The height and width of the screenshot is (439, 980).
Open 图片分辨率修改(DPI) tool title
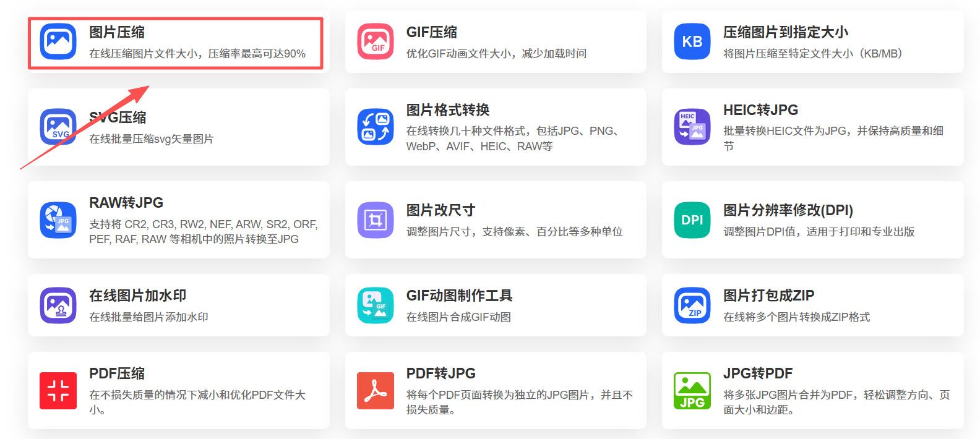(788, 210)
